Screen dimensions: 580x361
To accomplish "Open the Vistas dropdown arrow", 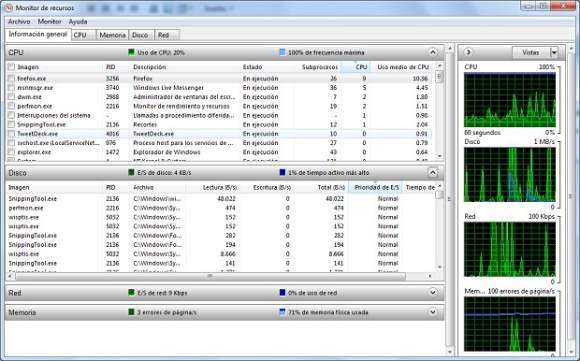I will [554, 53].
